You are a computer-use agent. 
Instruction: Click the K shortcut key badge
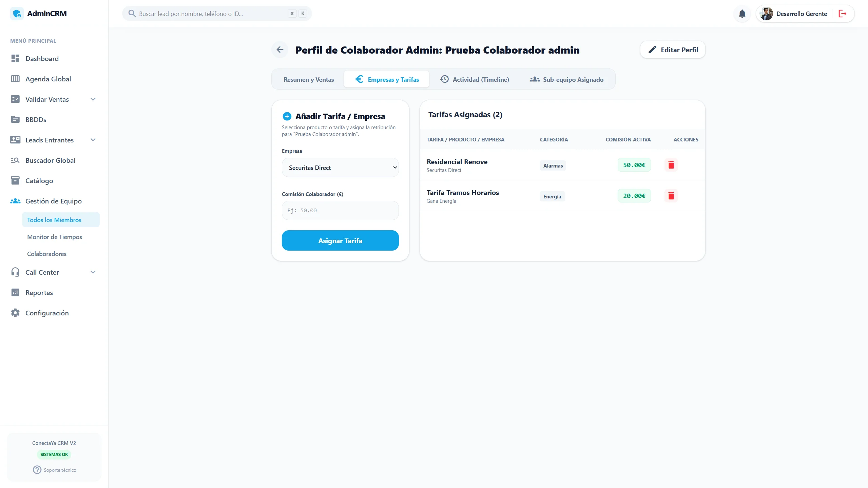(x=303, y=14)
